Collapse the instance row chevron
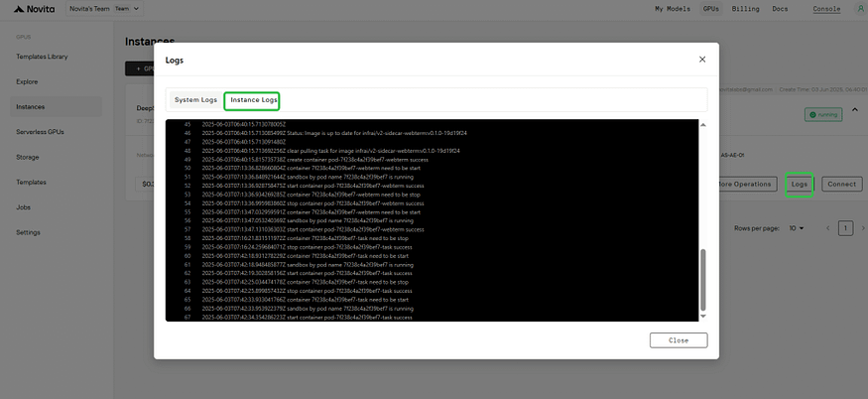This screenshot has height=399, width=868. pos(855,110)
